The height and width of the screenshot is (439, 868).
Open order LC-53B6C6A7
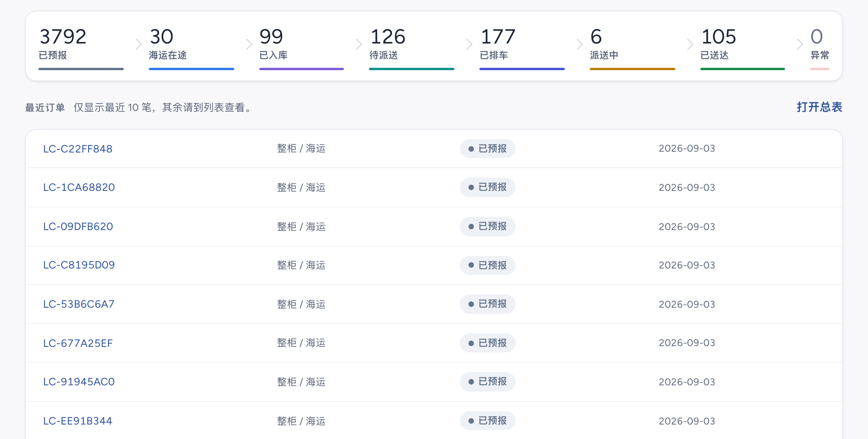(79, 304)
